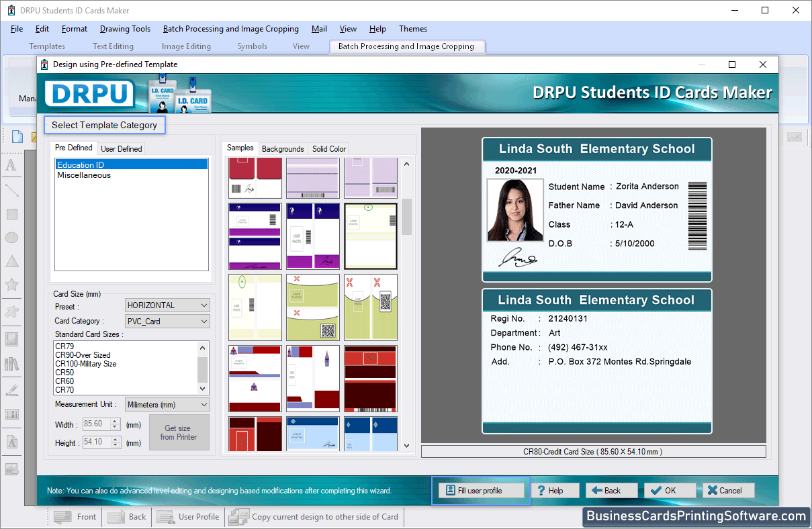Click the New document icon
The image size is (812, 529).
pos(17,137)
